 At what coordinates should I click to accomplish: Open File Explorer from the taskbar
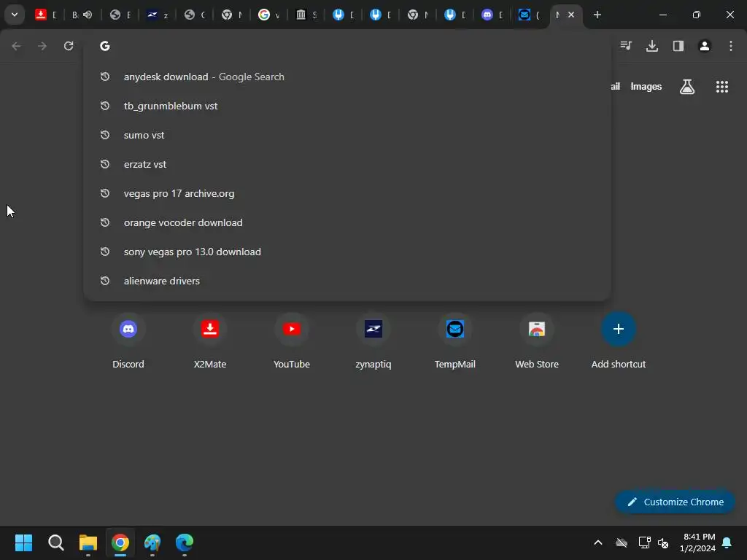(x=88, y=542)
